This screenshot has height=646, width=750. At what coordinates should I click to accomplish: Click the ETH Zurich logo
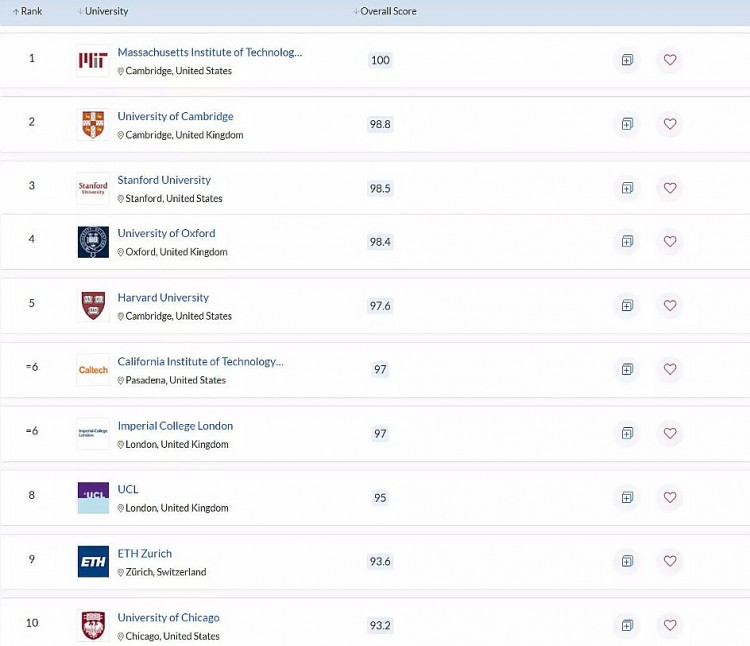click(93, 562)
